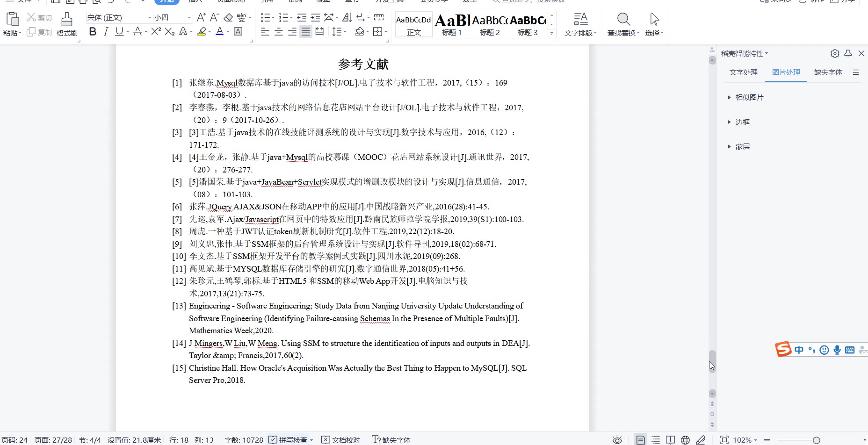
Task: Click the text effects outlined A icon
Action: tap(183, 32)
